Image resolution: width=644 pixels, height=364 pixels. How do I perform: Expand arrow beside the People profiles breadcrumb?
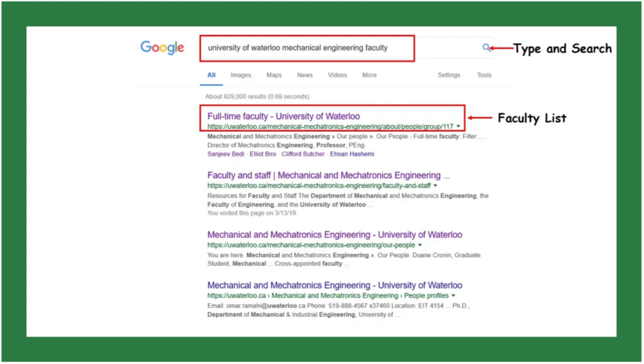coord(453,296)
